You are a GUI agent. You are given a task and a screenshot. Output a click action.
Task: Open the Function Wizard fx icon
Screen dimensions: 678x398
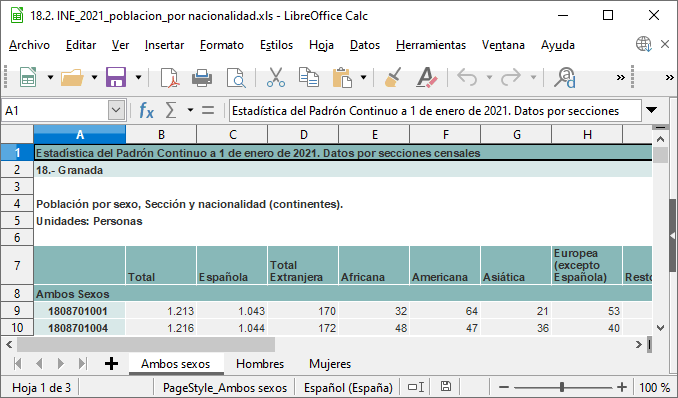pos(146,111)
